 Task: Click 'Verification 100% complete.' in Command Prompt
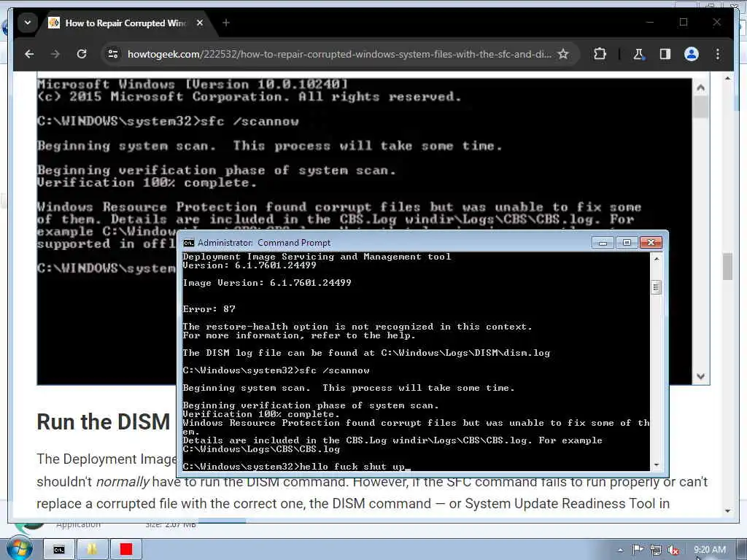point(261,414)
